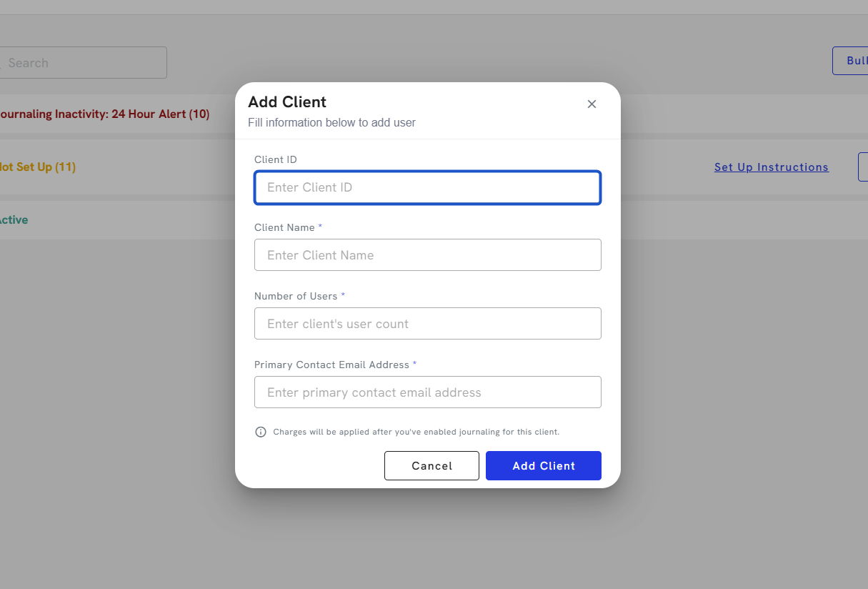Expand the Active section row

14,220
